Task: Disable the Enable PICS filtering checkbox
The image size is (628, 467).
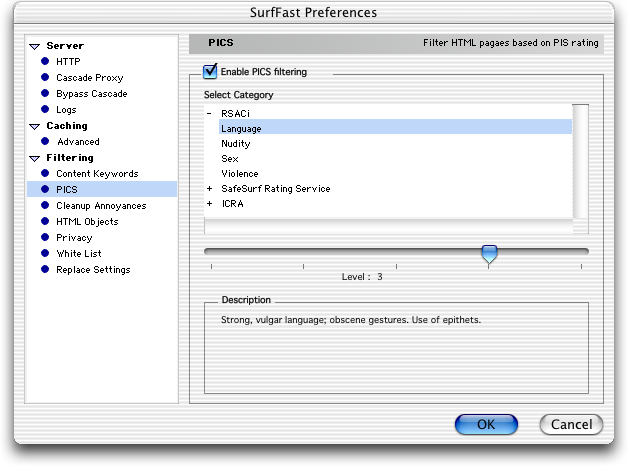Action: (x=210, y=71)
